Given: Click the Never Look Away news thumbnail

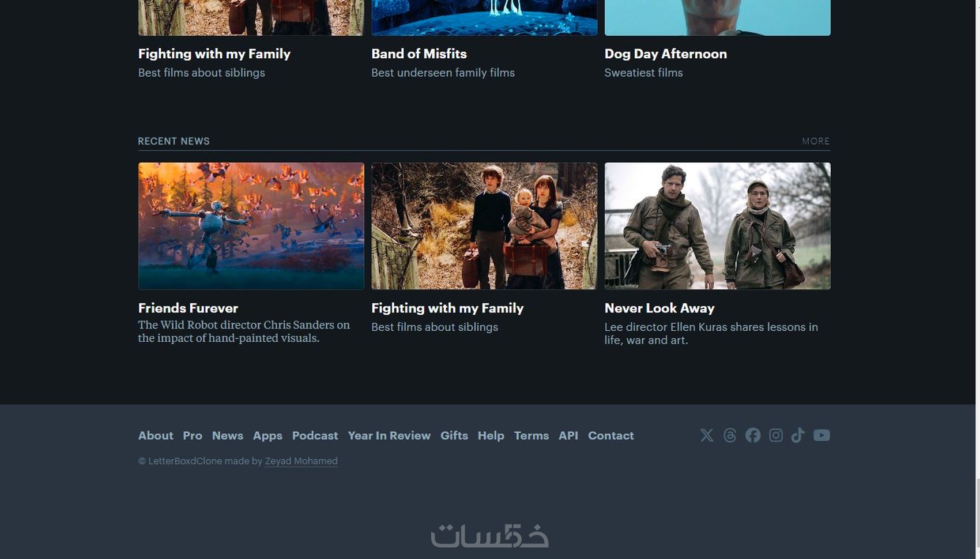Looking at the screenshot, I should click(718, 226).
